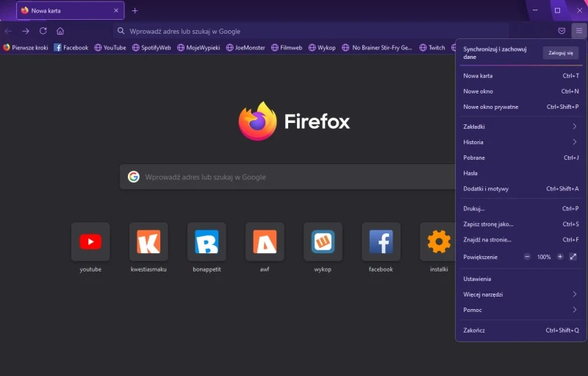Viewport: 588px width, 376px height.
Task: Click the forward navigation arrow
Action: coord(26,31)
